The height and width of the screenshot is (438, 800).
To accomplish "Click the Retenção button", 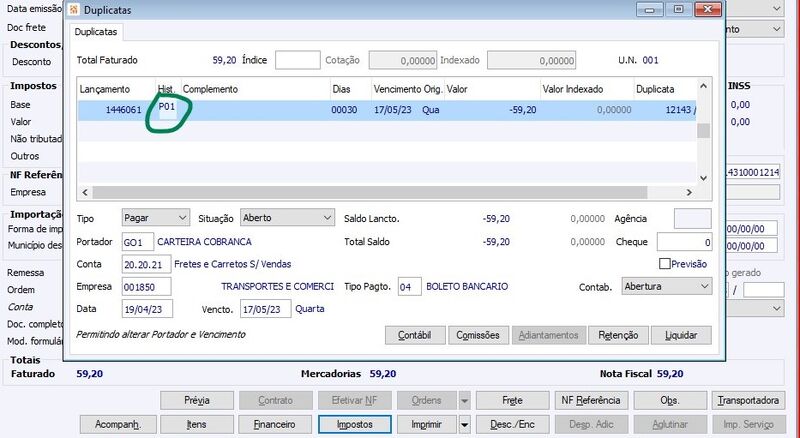I will 618,335.
